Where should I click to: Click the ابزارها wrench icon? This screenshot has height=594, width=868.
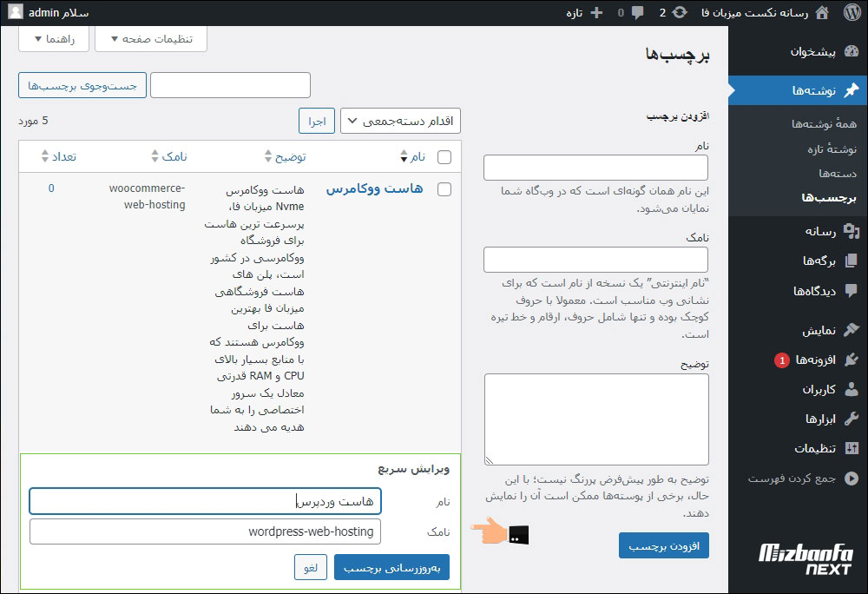[x=852, y=419]
